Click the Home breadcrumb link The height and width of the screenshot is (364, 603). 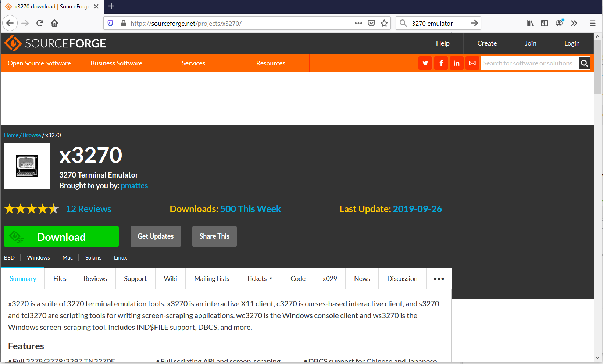(11, 135)
